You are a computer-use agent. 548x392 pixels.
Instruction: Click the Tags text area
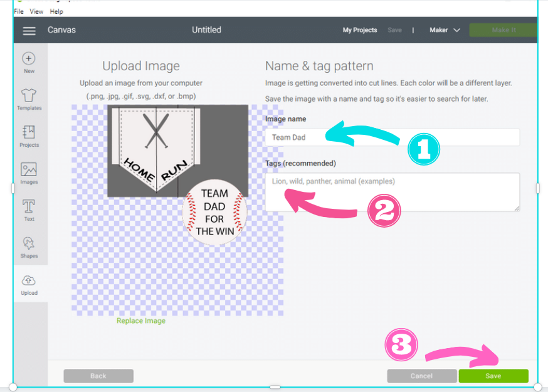(x=392, y=192)
